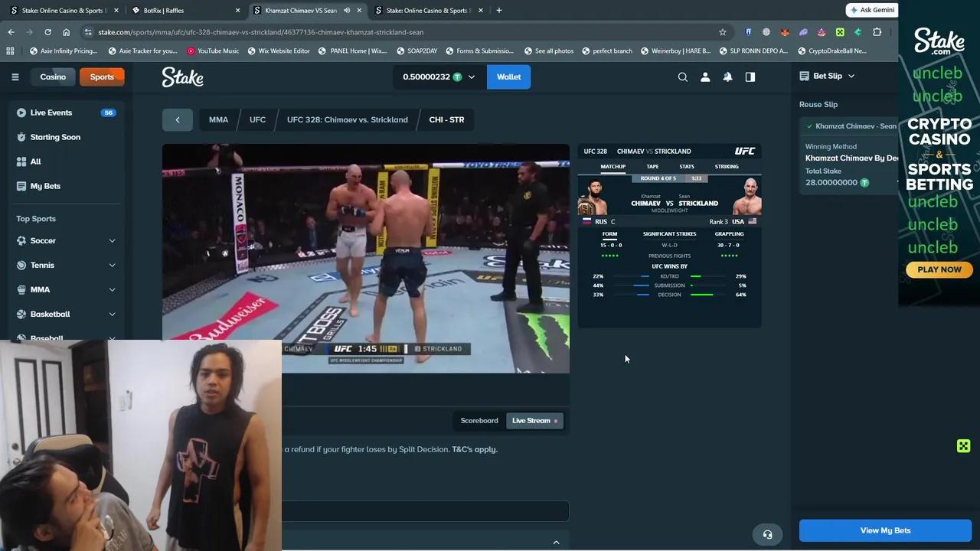
Task: Click the Live Events sidebar icon
Action: (21, 112)
